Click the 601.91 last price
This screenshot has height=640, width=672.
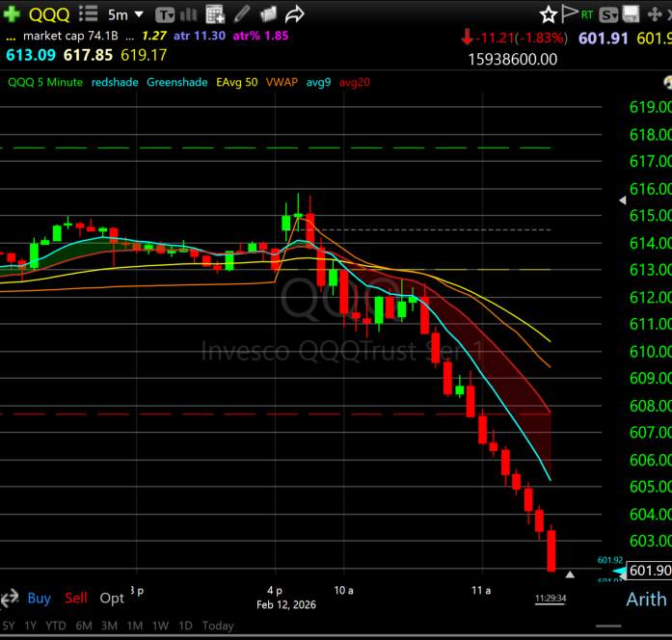pyautogui.click(x=603, y=39)
